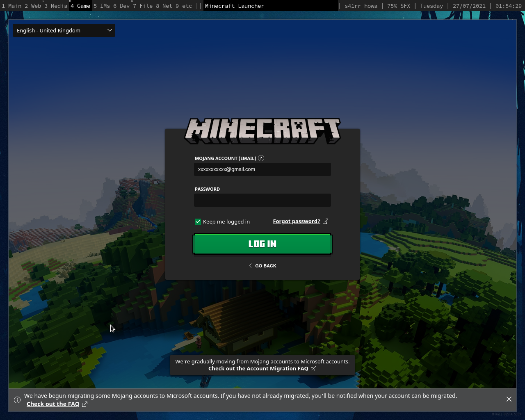Click into the Password field
Image resolution: width=525 pixels, height=420 pixels.
[x=262, y=200]
